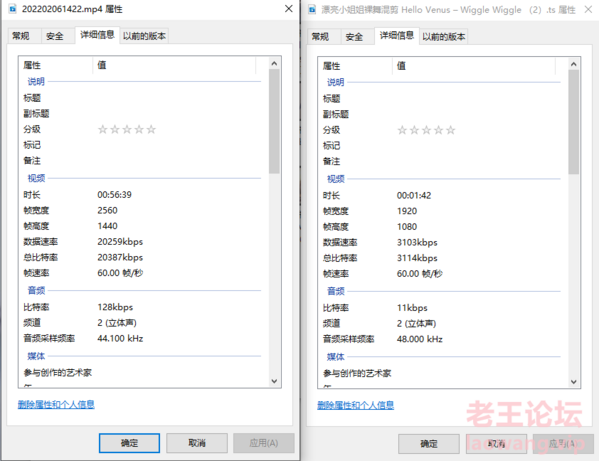Confirm the left dialog with the 确定 button

click(129, 443)
